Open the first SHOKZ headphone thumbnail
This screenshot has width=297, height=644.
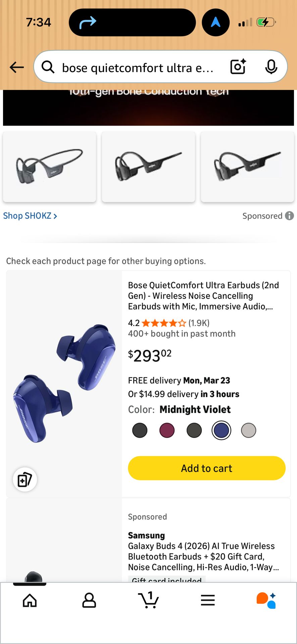point(50,167)
